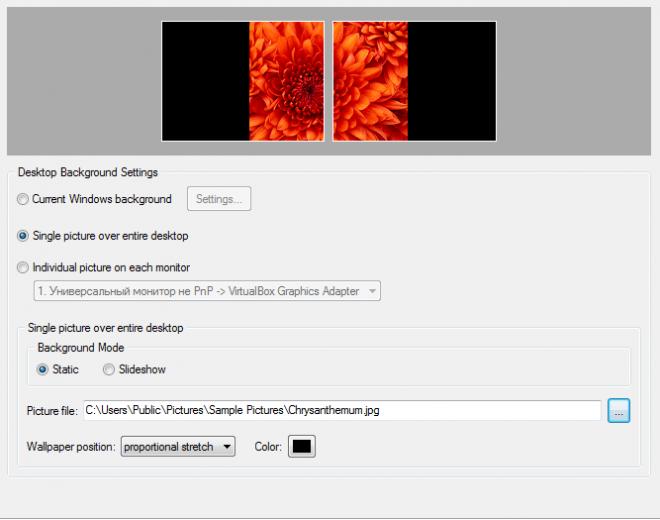The image size is (660, 520).
Task: Open the black Color swatch picker
Action: tap(301, 447)
